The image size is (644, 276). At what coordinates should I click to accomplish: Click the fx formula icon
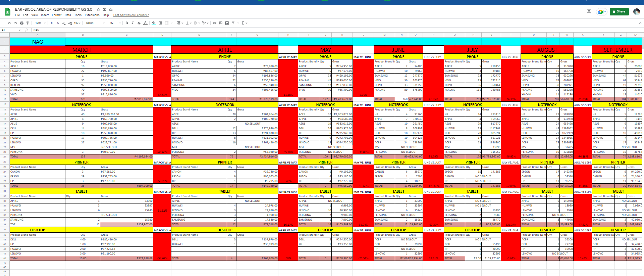click(x=27, y=30)
